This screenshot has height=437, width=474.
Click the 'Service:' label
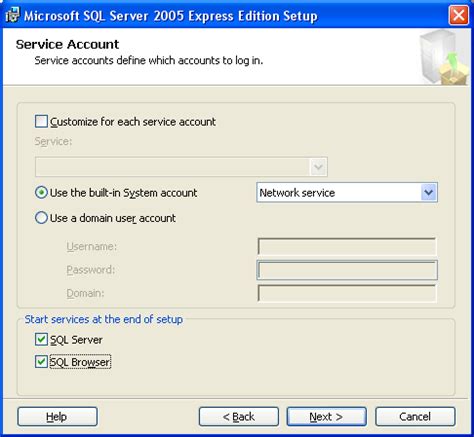pos(53,141)
